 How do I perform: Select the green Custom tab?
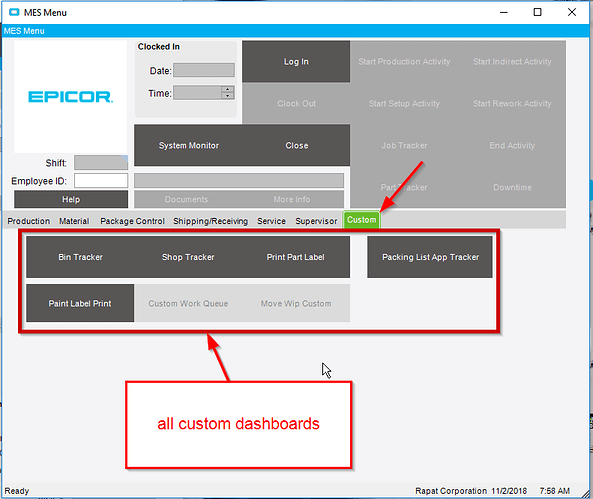pos(362,220)
